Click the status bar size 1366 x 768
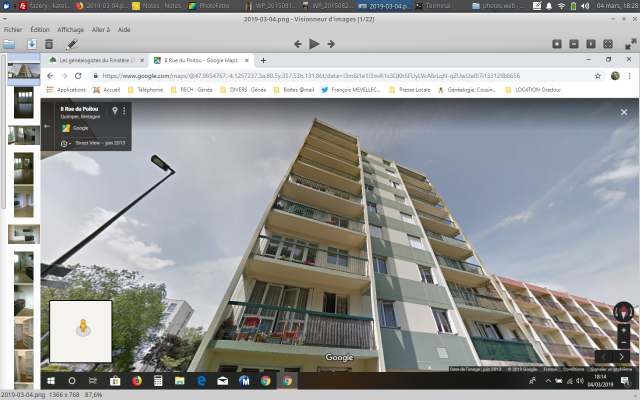Viewport: 640px width, 400px height. tap(64, 395)
